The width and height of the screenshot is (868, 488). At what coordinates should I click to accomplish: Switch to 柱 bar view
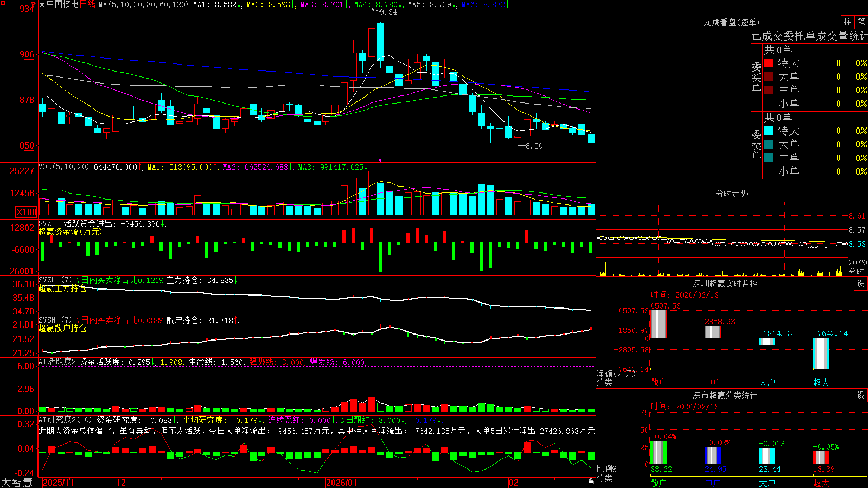pos(847,22)
